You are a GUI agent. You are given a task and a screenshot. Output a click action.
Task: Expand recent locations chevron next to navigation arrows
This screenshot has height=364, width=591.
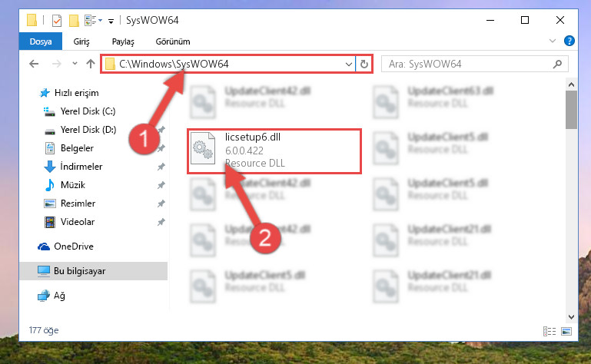pyautogui.click(x=75, y=63)
